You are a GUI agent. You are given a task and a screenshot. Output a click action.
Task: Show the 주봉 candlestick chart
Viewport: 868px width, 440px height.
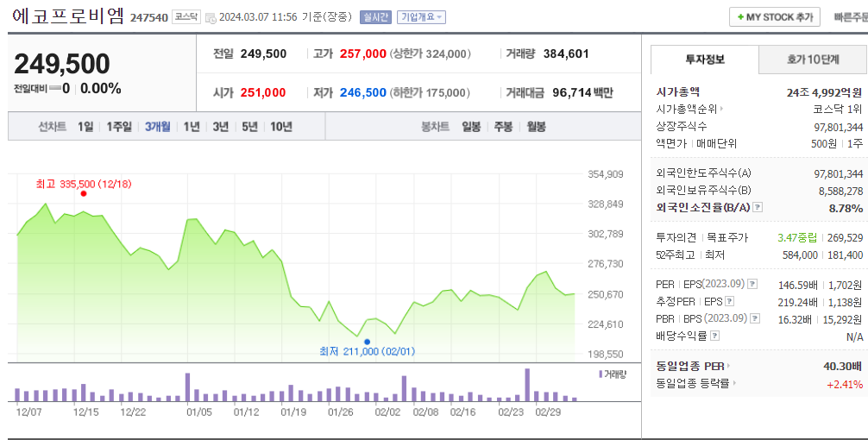pyautogui.click(x=503, y=127)
